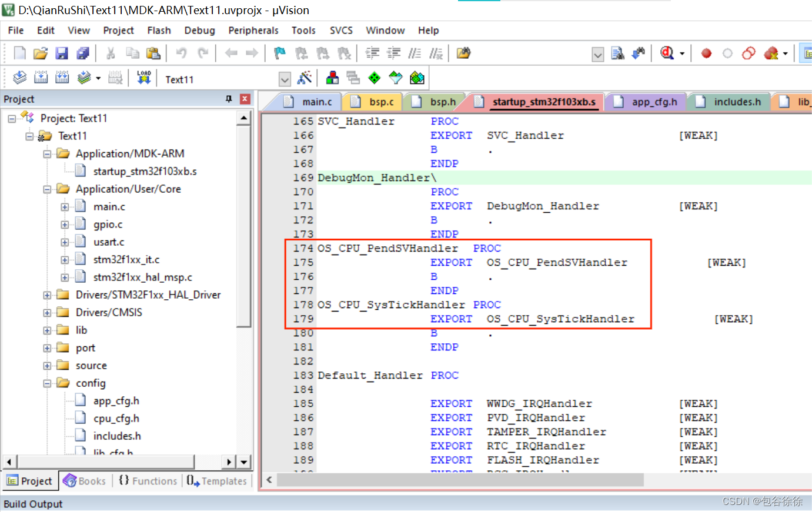Expand the Drivers/STM32F1xx_HAL_Driver folder
The height and width of the screenshot is (512, 812).
[x=47, y=295]
